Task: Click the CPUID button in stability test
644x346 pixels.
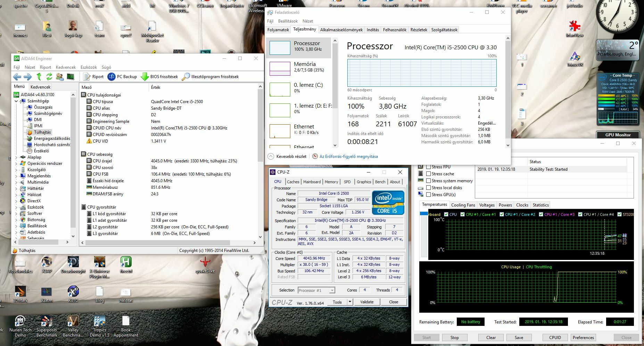Action: (x=555, y=338)
